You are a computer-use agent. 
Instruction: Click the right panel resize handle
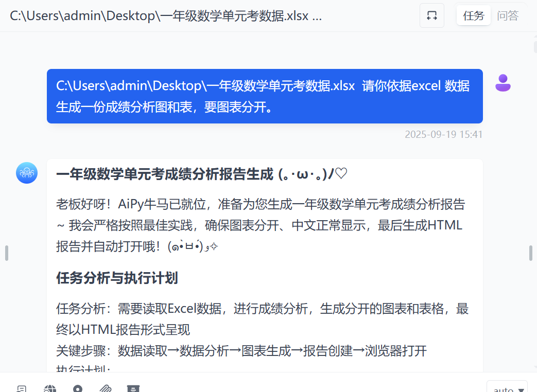[x=530, y=253]
